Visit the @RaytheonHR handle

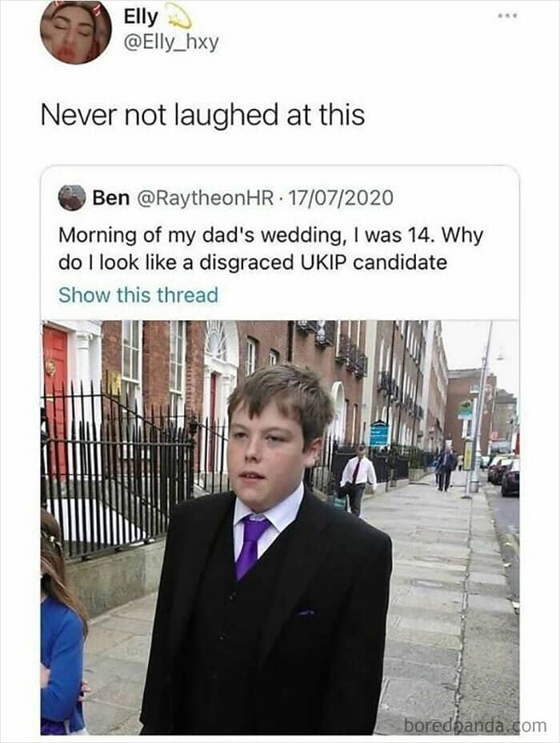click(206, 198)
